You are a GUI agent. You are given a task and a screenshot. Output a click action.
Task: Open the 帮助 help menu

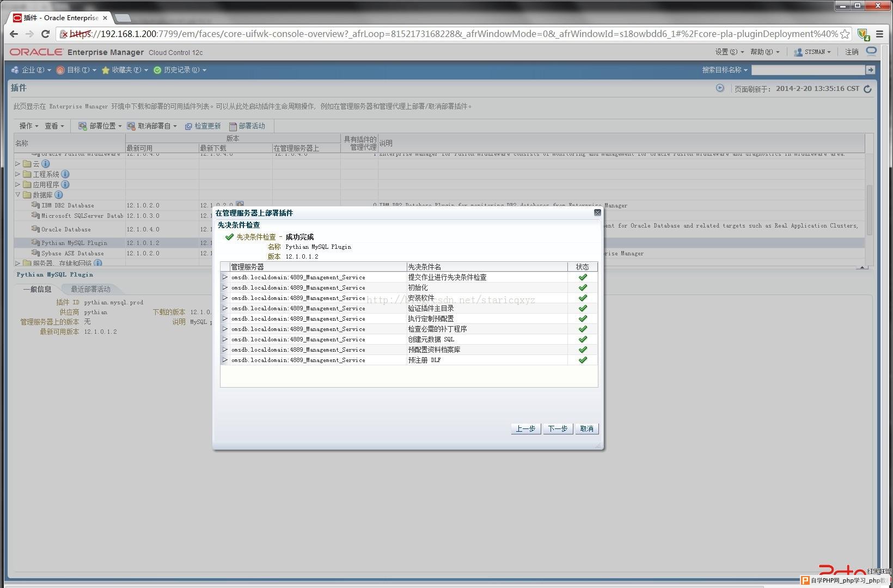point(765,52)
